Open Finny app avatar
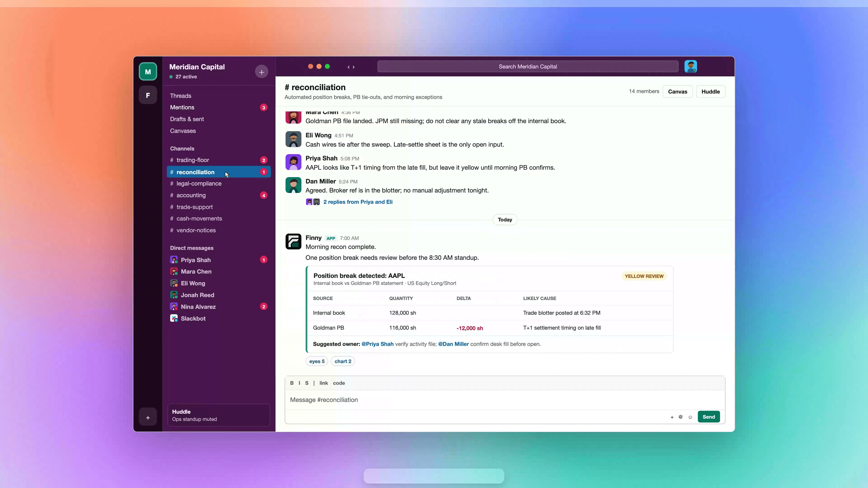This screenshot has width=868, height=488. tap(293, 242)
